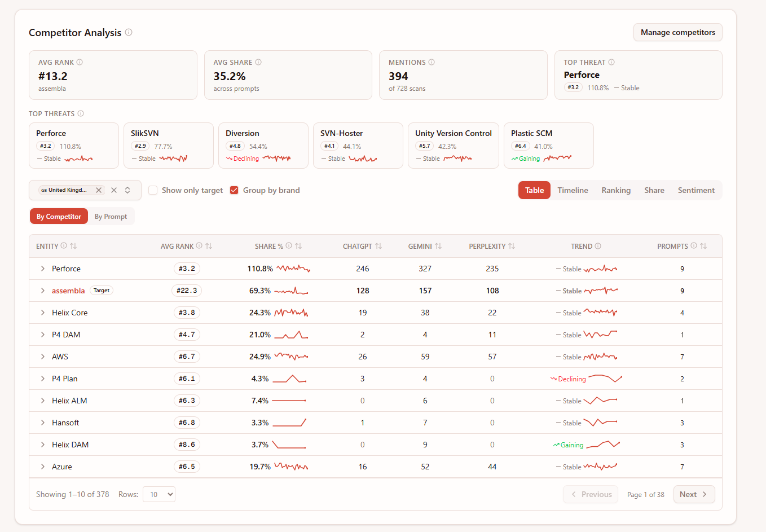Enable Show only target checkbox
Screen dimensions: 766x532
pos(153,190)
